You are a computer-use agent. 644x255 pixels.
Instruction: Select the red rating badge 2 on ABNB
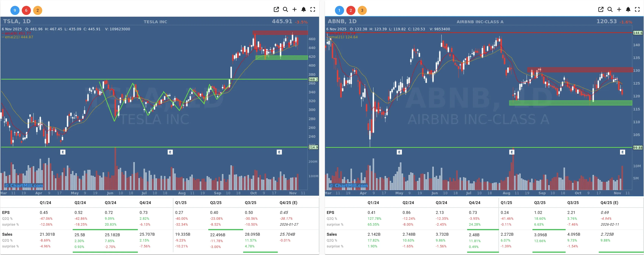pos(351,10)
